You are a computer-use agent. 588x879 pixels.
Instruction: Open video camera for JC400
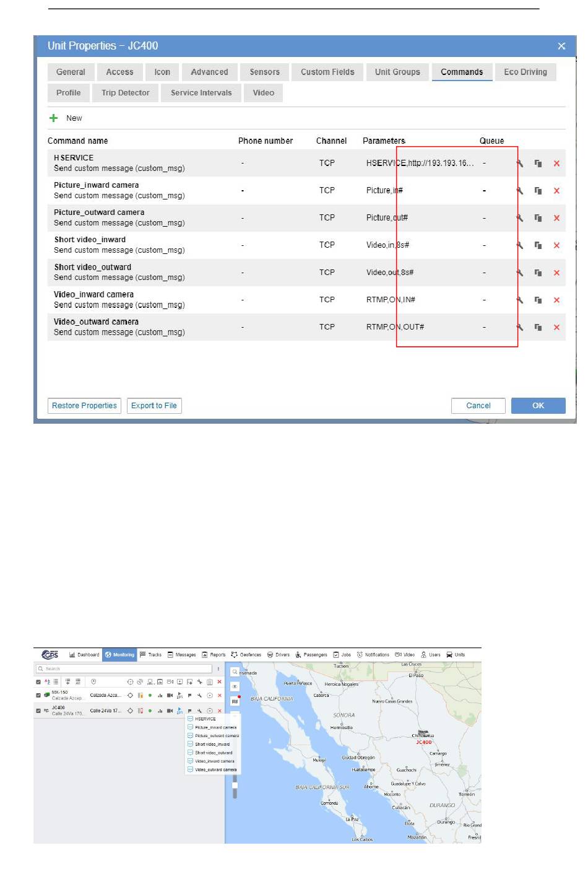[x=170, y=711]
